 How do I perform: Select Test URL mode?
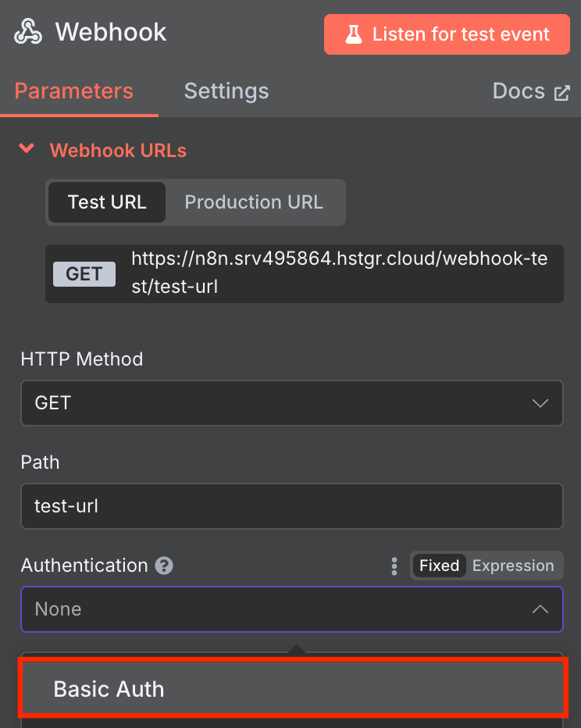106,202
